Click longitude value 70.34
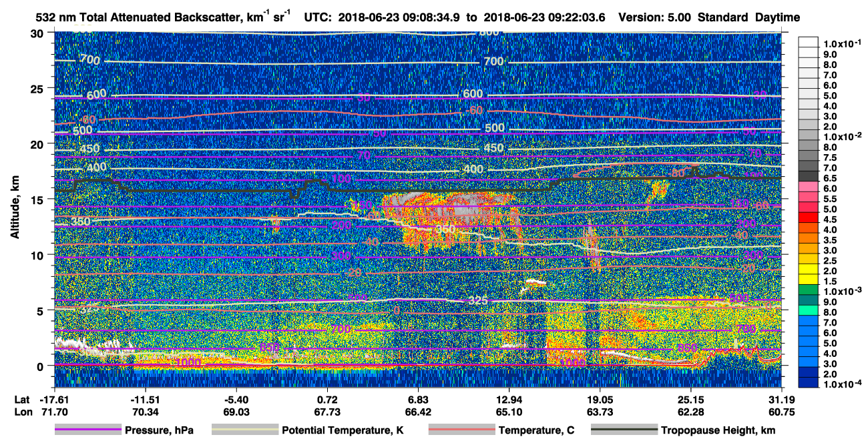This screenshot has height=445, width=868. (145, 412)
